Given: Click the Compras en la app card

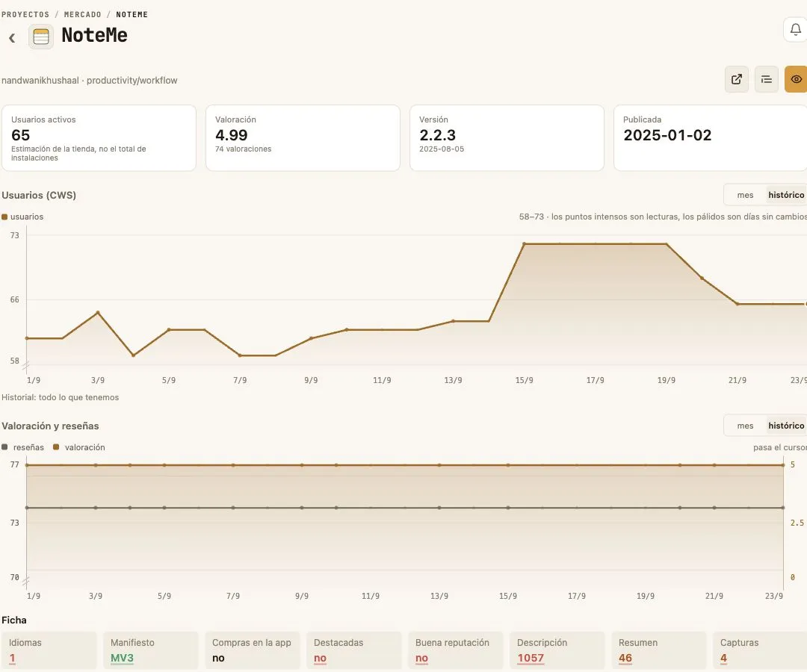Looking at the screenshot, I should click(x=252, y=650).
